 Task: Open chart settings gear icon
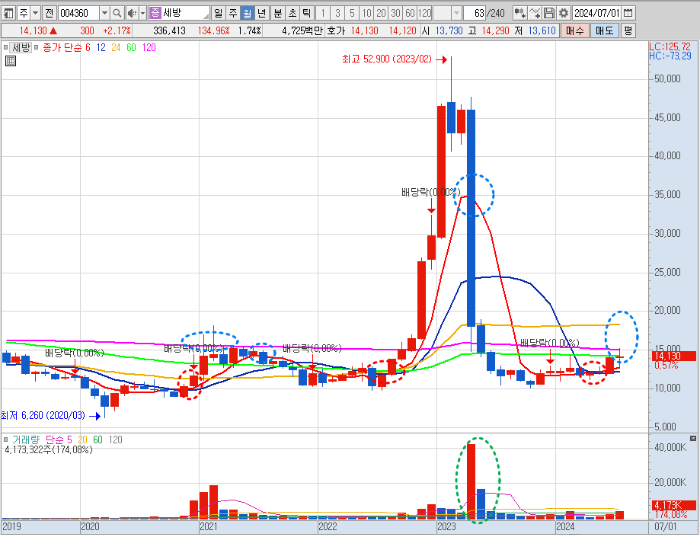pyautogui.click(x=563, y=13)
